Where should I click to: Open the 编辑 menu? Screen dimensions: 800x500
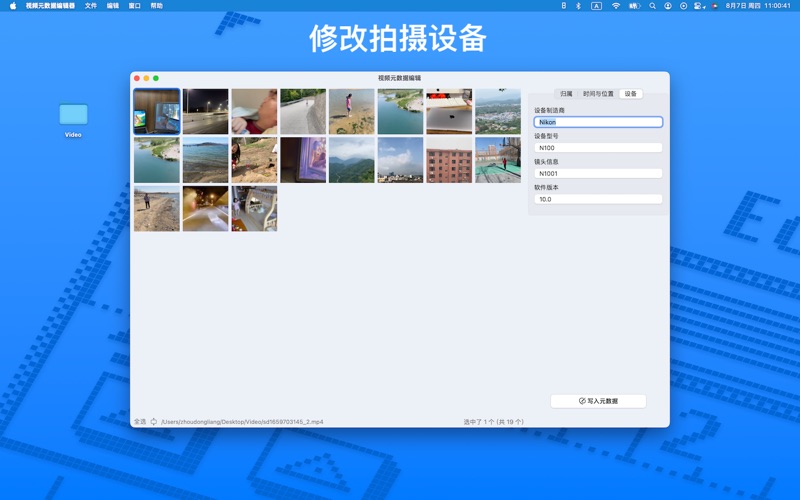tap(113, 5)
